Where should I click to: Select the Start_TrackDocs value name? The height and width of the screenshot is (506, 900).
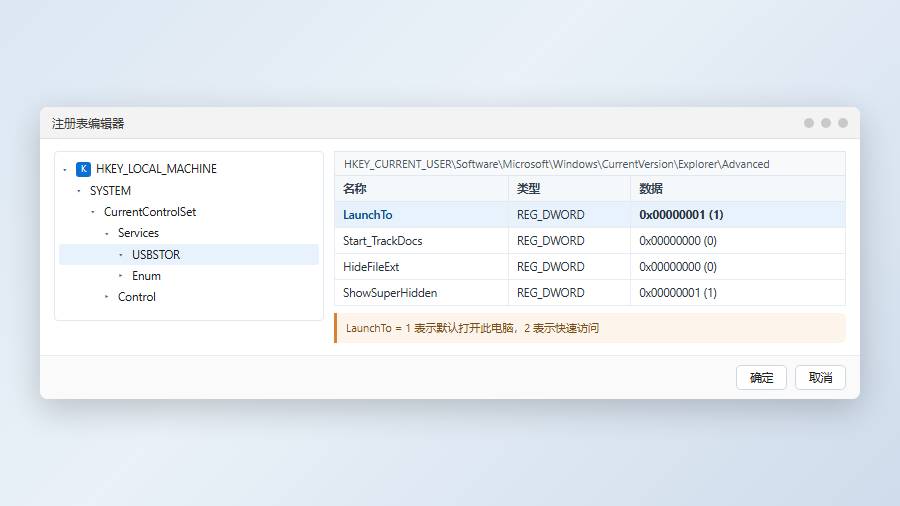[383, 241]
